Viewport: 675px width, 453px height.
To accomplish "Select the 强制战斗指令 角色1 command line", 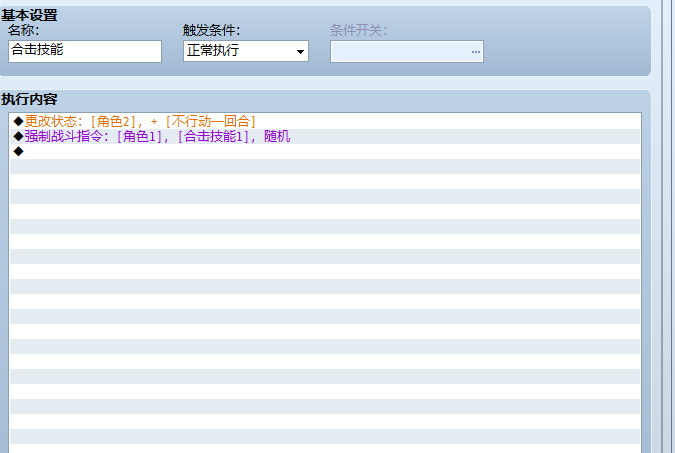I will [x=325, y=137].
